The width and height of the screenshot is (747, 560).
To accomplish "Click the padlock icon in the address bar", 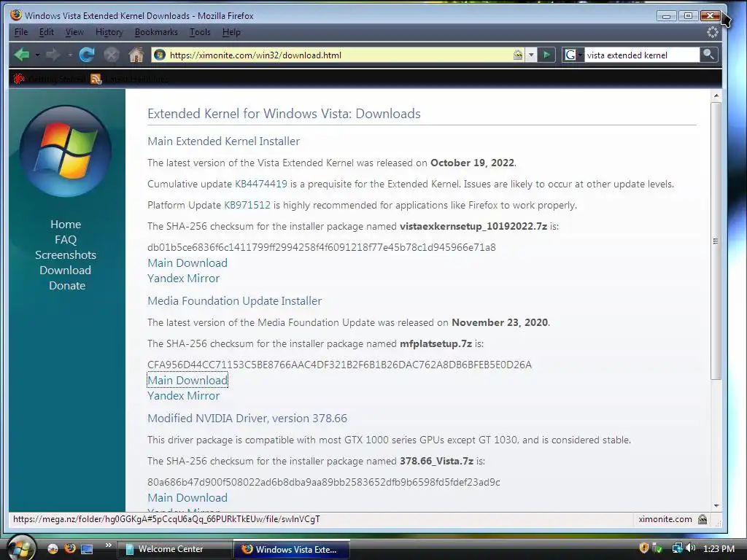I will click(518, 55).
